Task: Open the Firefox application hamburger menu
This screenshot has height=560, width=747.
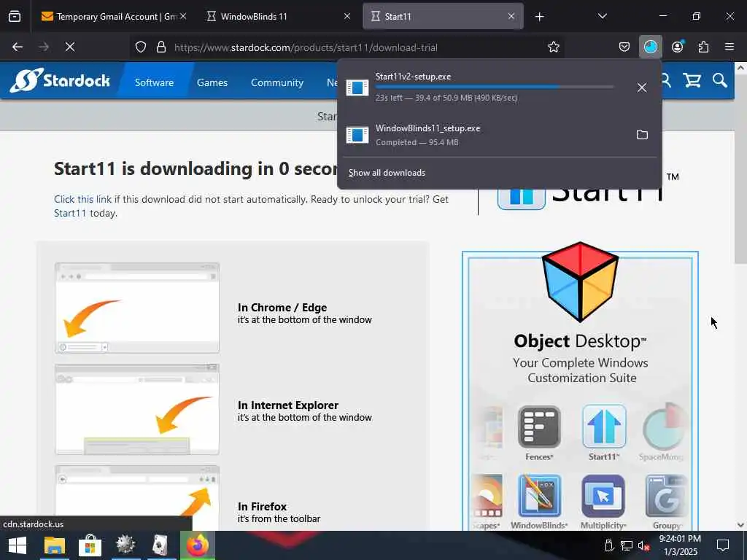Action: click(729, 47)
